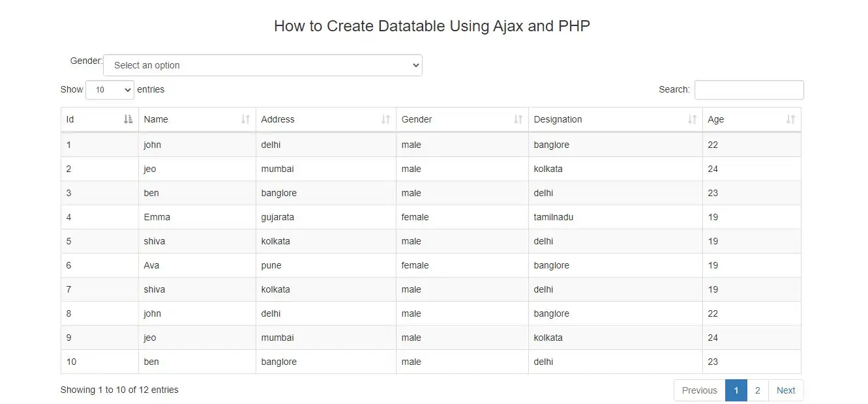
Task: Click name 'john' in row 8
Action: pyautogui.click(x=153, y=313)
